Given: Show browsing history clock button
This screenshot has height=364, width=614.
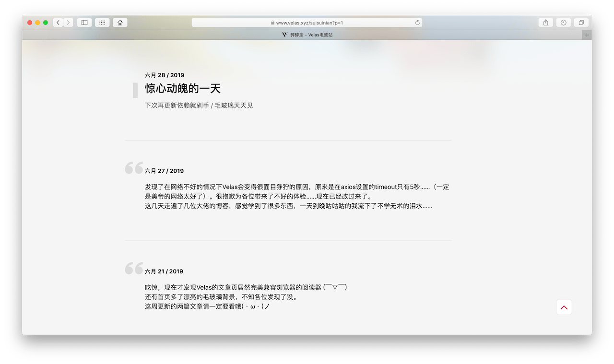Looking at the screenshot, I should [564, 23].
